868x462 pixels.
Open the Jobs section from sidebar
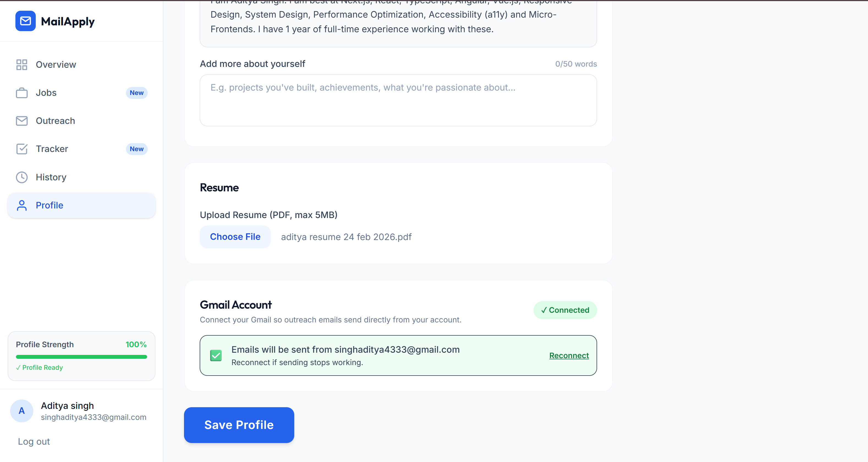click(x=46, y=93)
